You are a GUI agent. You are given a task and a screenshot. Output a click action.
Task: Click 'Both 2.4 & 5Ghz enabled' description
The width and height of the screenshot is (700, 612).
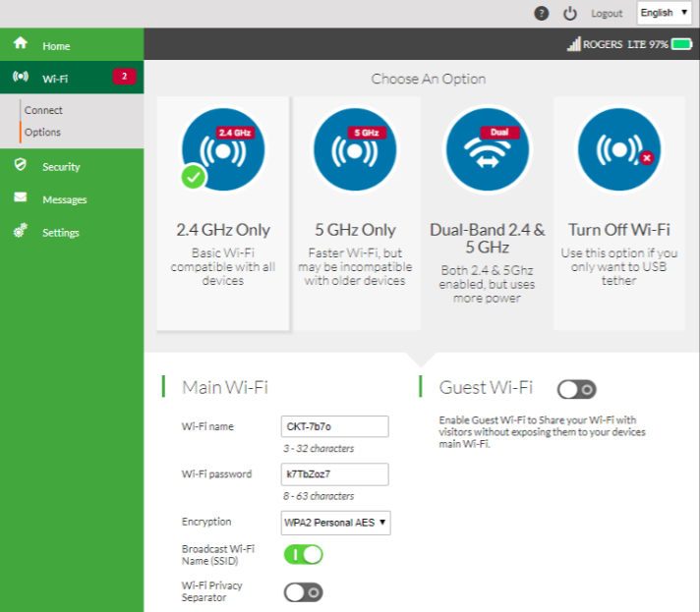[487, 284]
